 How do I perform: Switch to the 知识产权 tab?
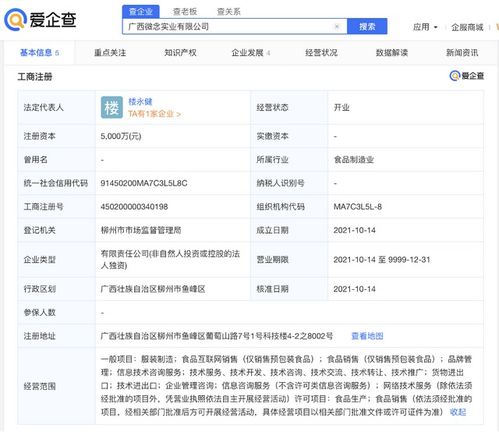(180, 53)
